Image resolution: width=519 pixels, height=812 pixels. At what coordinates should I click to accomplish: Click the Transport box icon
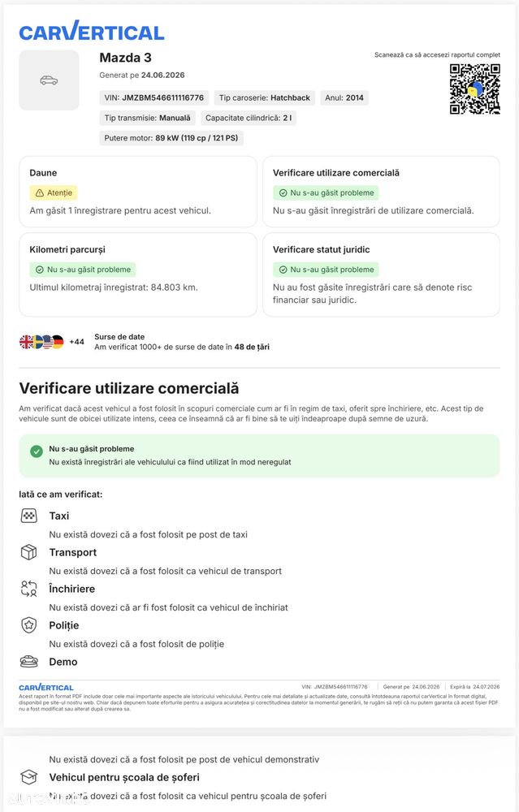click(29, 552)
